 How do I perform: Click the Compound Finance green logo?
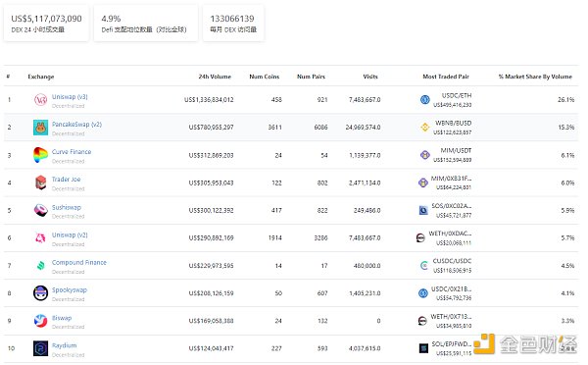pyautogui.click(x=40, y=266)
